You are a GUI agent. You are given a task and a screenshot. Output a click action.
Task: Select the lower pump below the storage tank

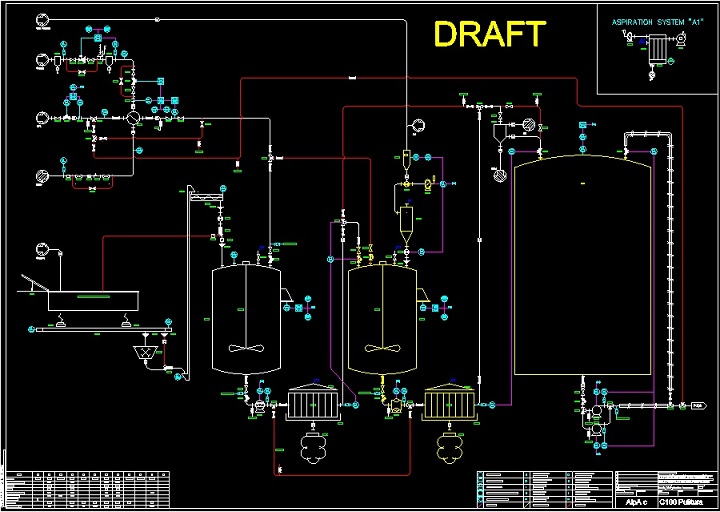pos(596,429)
